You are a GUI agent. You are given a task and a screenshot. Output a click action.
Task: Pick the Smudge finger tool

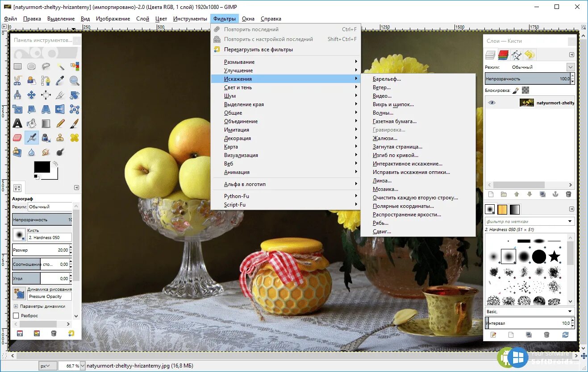(46, 152)
